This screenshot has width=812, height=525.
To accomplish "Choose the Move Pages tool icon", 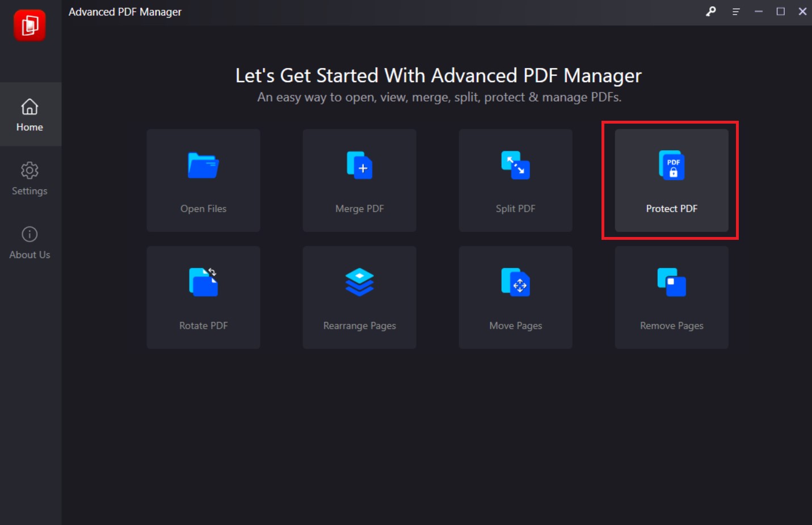I will click(515, 282).
